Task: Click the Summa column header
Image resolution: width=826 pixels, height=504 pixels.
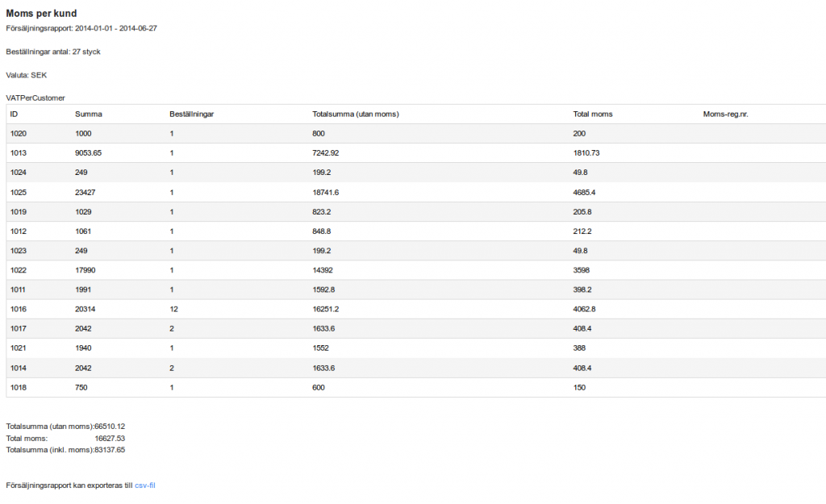Action: click(x=89, y=115)
